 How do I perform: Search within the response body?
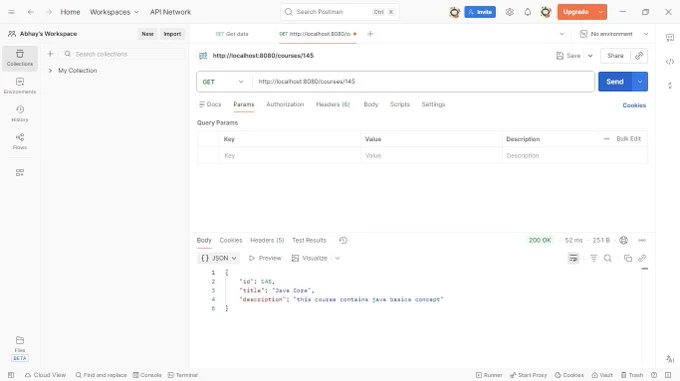click(x=608, y=258)
